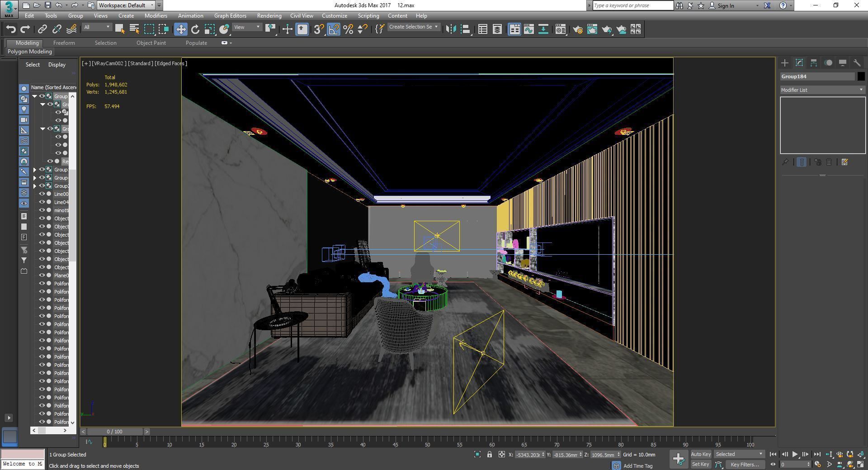Open Material Editor from toolbar

tap(561, 29)
